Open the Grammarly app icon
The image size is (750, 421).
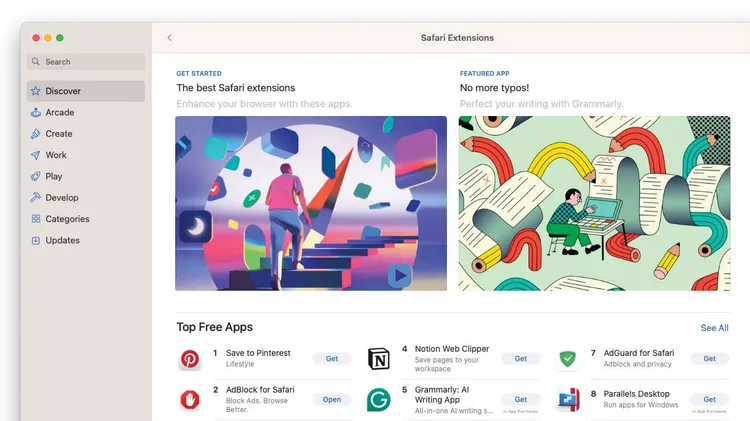pos(379,399)
